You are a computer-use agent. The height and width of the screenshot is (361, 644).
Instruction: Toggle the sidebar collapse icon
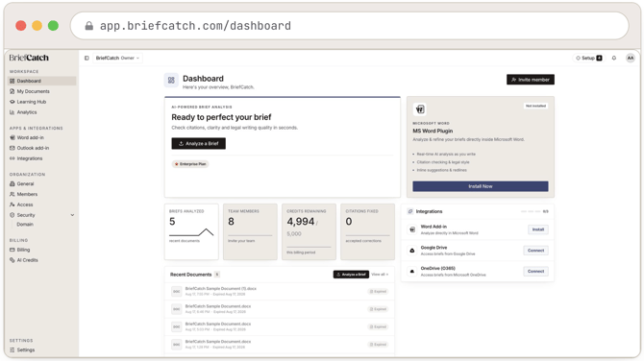(87, 58)
